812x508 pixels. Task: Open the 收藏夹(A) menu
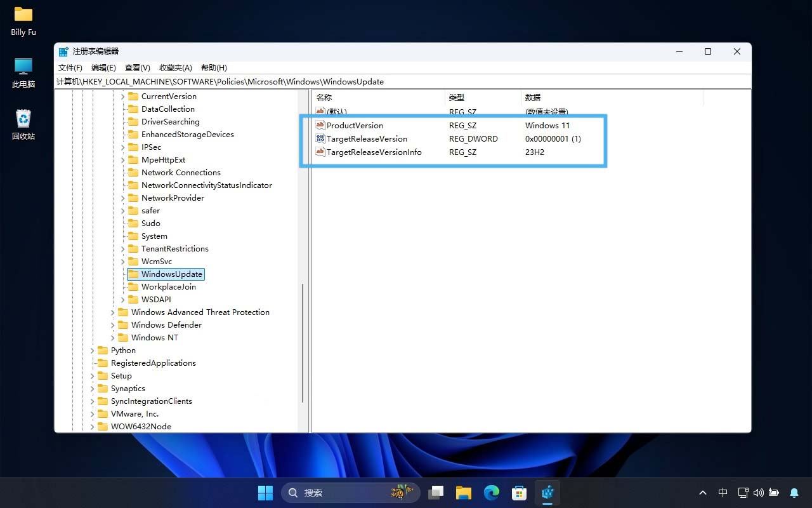point(176,68)
